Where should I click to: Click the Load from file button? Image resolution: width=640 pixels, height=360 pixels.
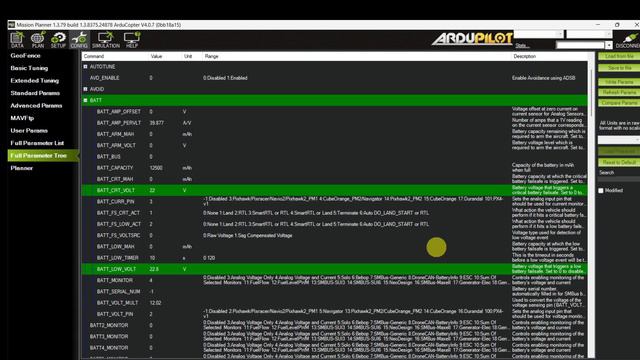(x=619, y=56)
